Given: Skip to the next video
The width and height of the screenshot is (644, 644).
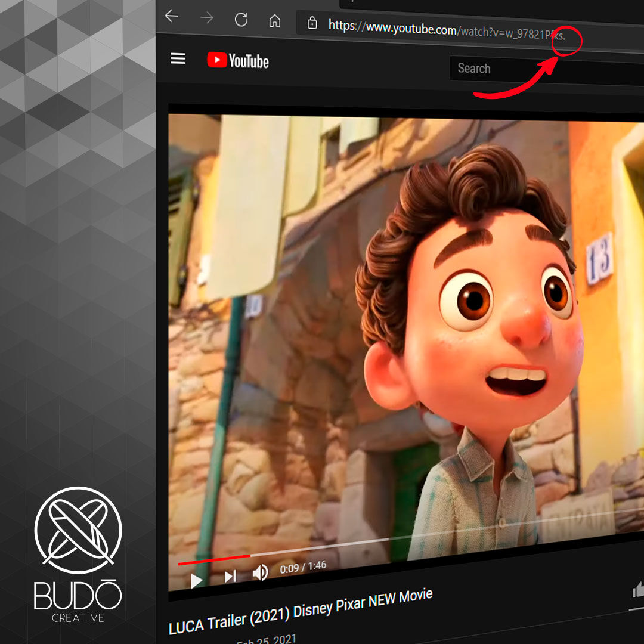Looking at the screenshot, I should pyautogui.click(x=230, y=577).
